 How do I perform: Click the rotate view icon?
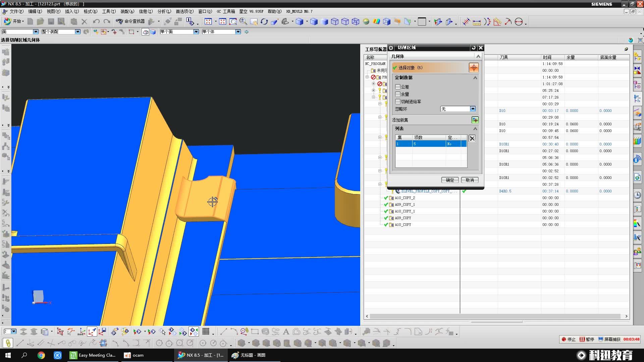tap(264, 21)
